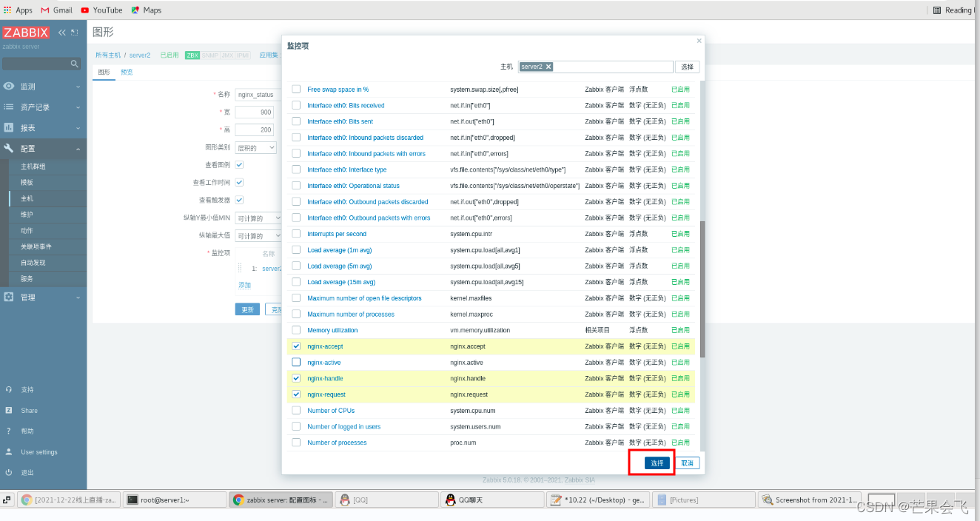Screen dimensions: 980x521
Task: Toggle the 查看图例 checkbox
Action: click(x=239, y=164)
